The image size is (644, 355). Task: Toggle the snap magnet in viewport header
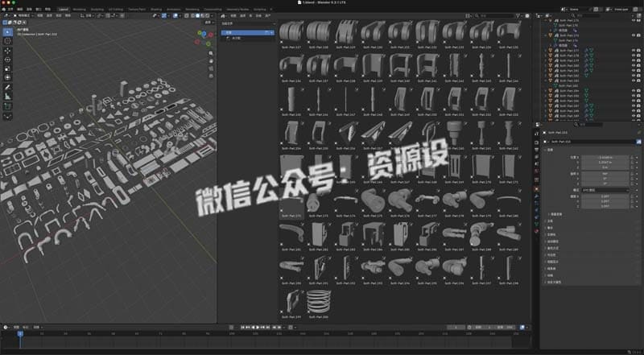point(108,15)
